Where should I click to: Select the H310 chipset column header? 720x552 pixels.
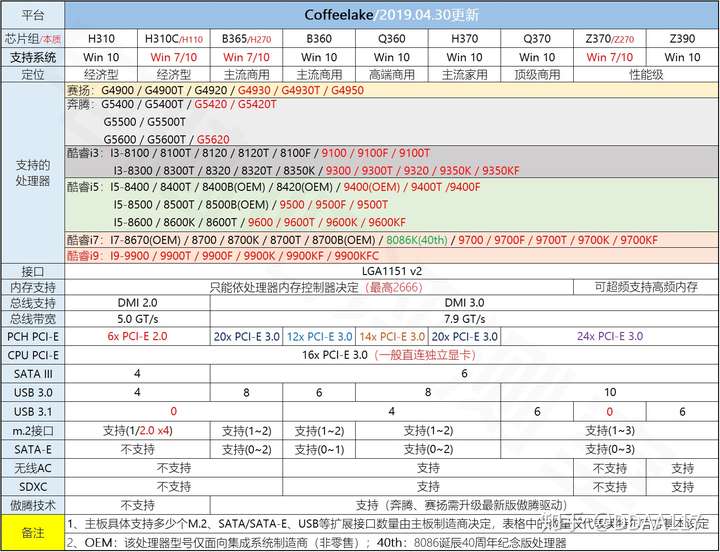tap(101, 39)
